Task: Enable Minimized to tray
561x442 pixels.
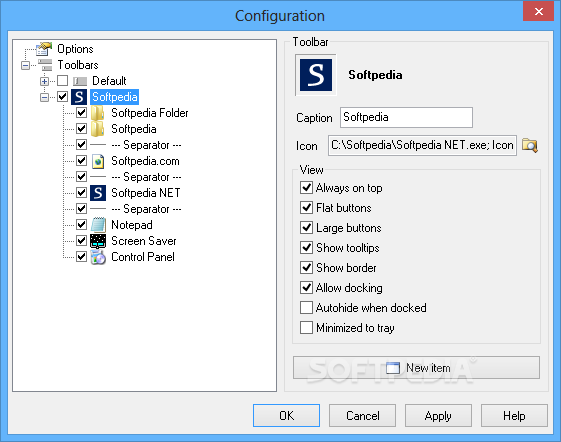Action: [x=306, y=327]
